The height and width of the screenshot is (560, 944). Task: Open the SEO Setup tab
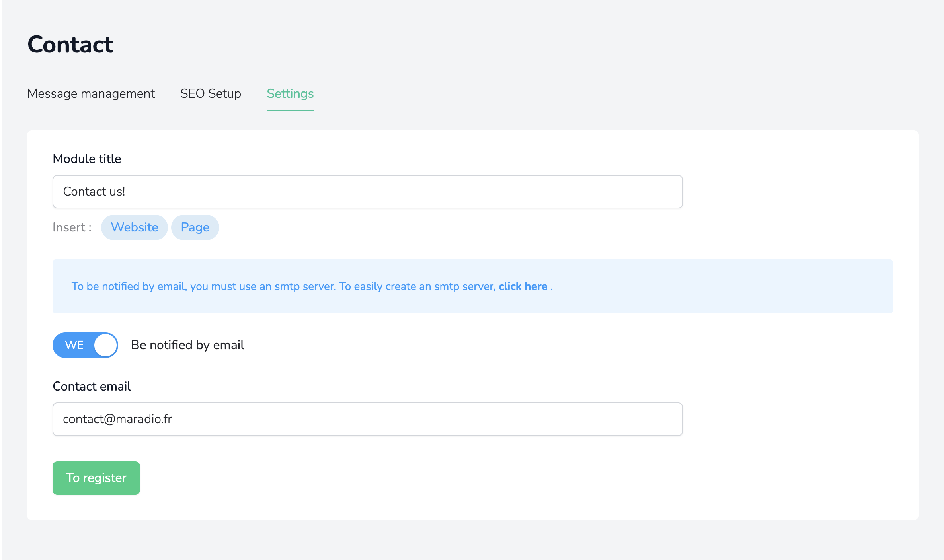(x=211, y=93)
